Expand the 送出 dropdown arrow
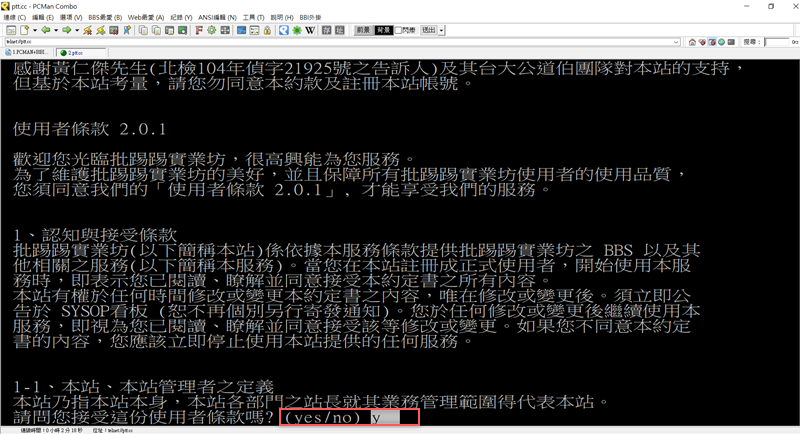Image resolution: width=800 pixels, height=434 pixels. pos(441,30)
